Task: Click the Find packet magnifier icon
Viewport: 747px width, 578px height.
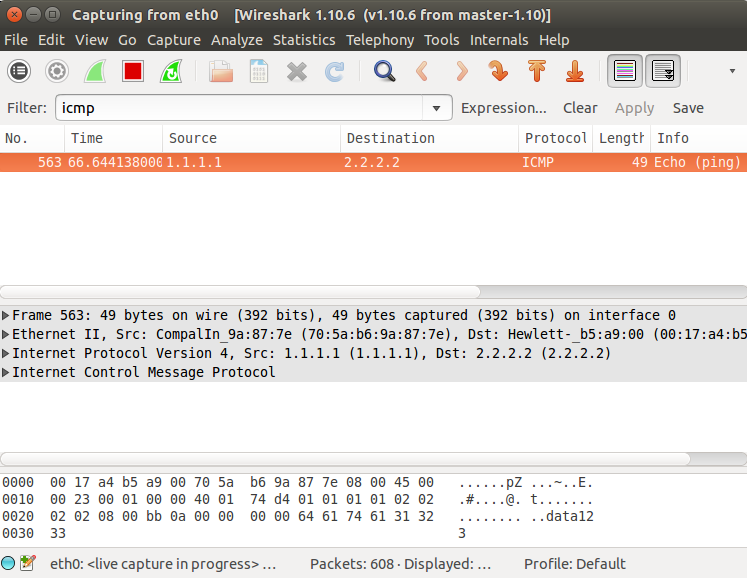Action: 384,71
